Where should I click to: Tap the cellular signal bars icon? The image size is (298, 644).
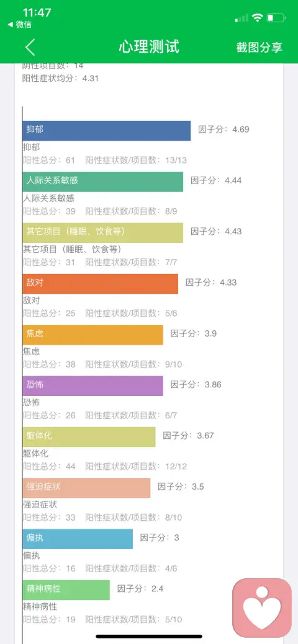tap(242, 18)
